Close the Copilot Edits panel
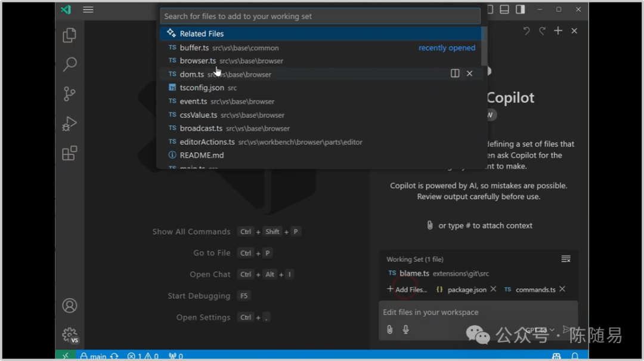The image size is (644, 361). coord(574,31)
